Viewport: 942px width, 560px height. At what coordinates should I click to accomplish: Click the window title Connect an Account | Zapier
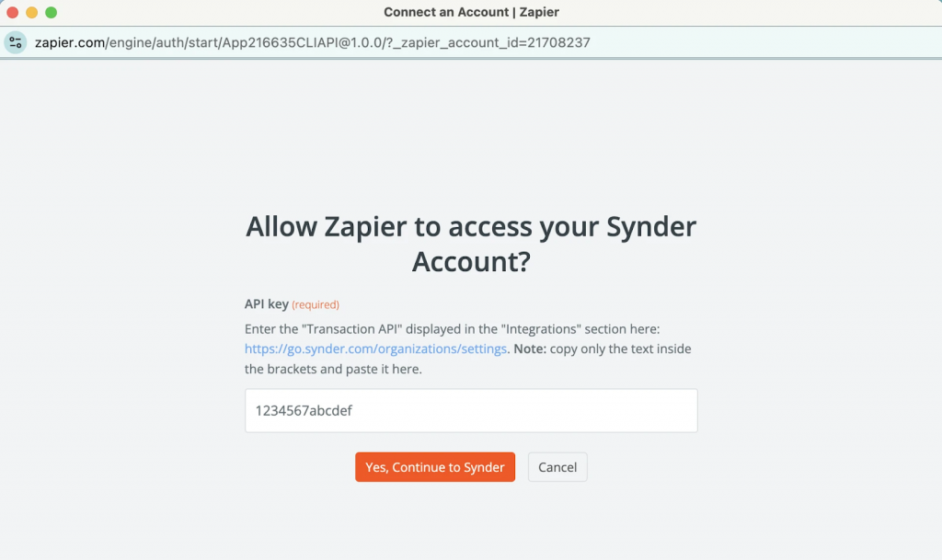(471, 12)
